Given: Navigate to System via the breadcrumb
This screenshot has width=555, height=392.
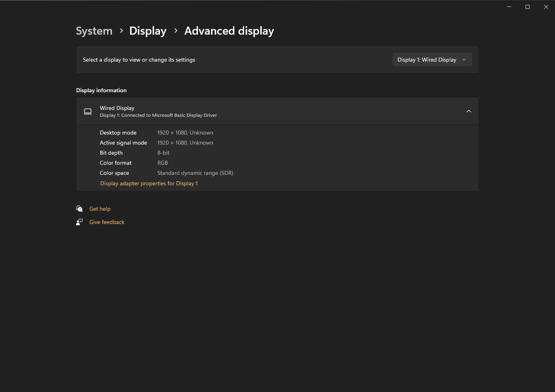Looking at the screenshot, I should (94, 31).
